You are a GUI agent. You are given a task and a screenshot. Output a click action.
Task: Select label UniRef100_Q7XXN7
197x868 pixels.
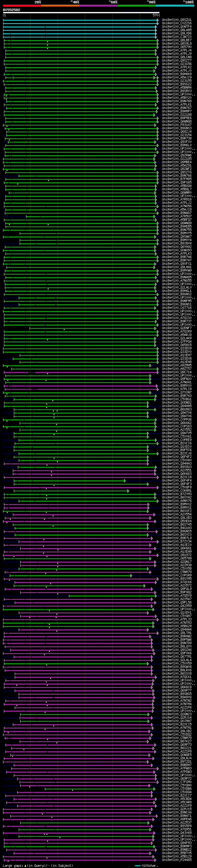(176, 392)
